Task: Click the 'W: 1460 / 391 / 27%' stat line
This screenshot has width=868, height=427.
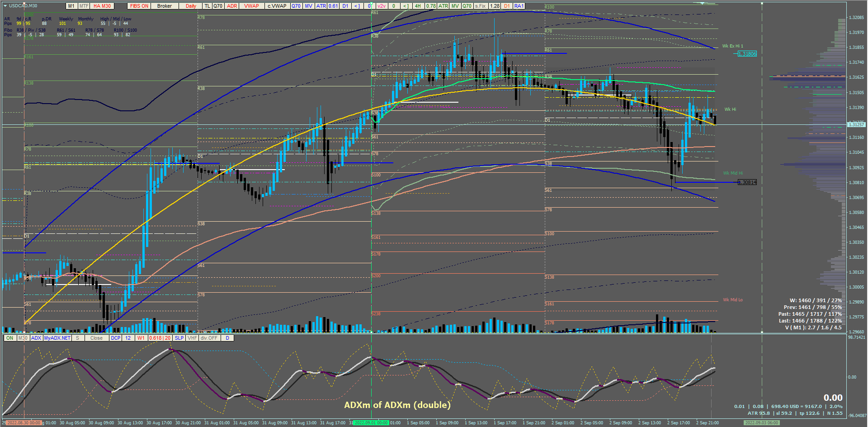Action: pos(816,300)
